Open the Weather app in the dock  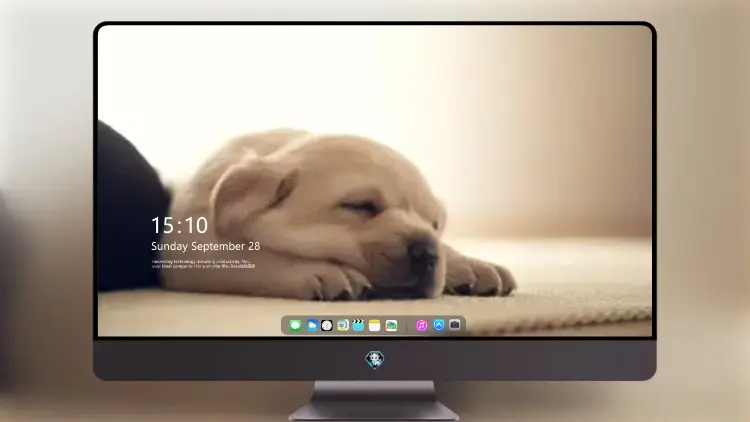click(311, 325)
